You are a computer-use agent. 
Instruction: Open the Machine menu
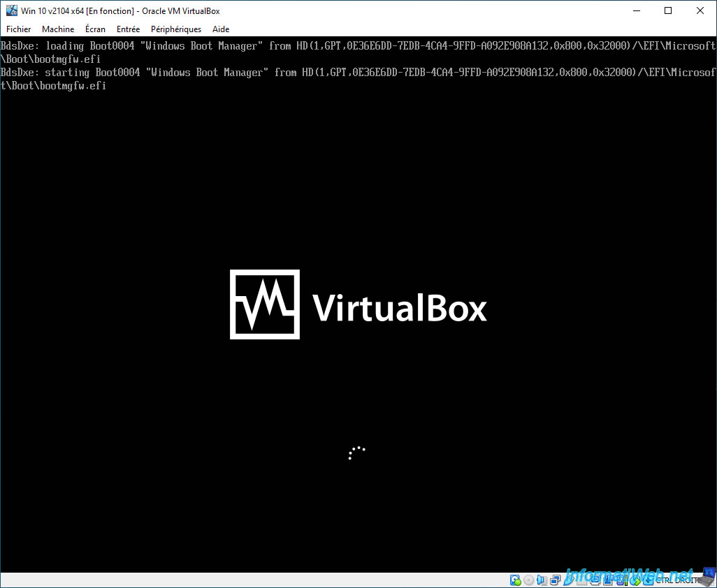pos(58,29)
